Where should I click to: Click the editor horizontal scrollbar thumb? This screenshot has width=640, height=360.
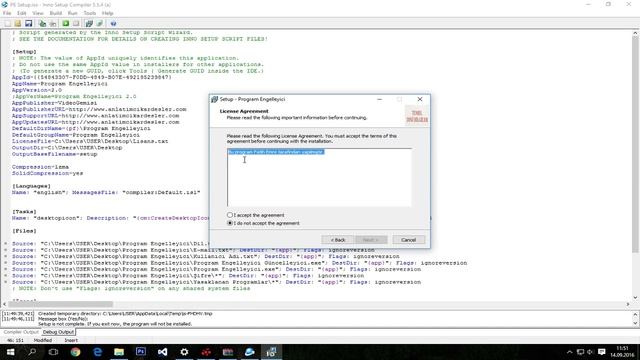coord(60,304)
